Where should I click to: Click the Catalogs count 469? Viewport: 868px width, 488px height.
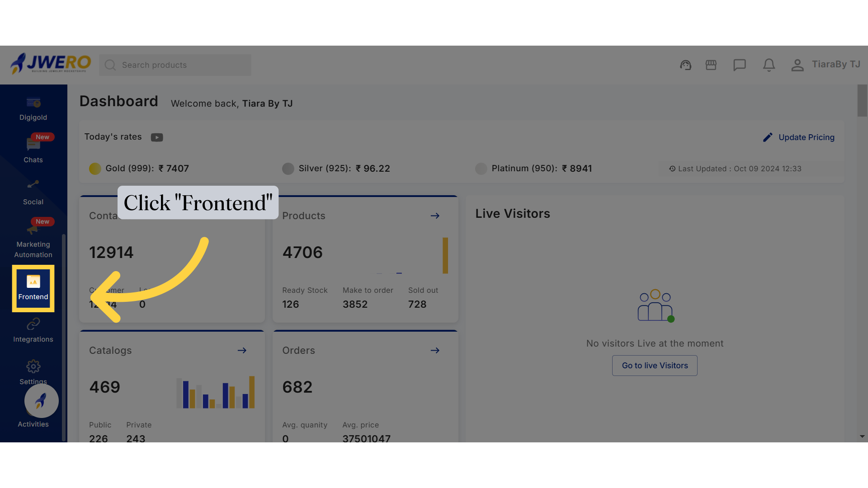(105, 387)
